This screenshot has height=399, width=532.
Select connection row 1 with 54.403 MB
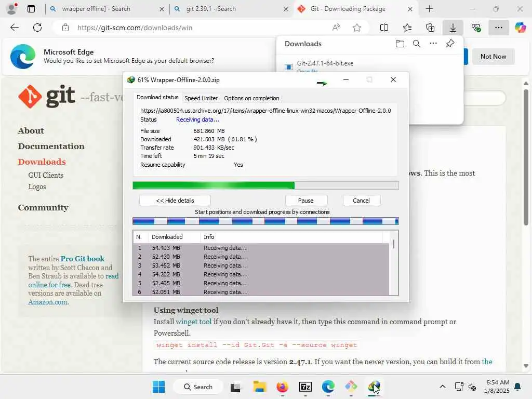click(x=261, y=248)
